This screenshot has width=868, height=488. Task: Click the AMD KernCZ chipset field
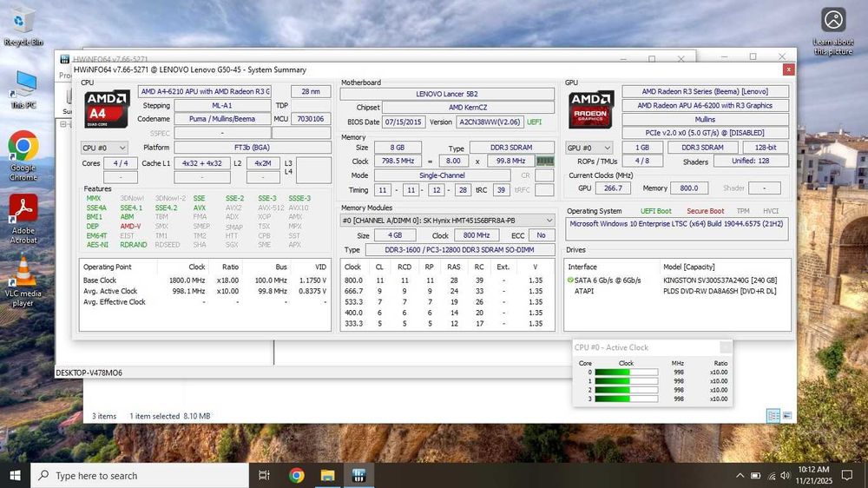[x=468, y=108]
